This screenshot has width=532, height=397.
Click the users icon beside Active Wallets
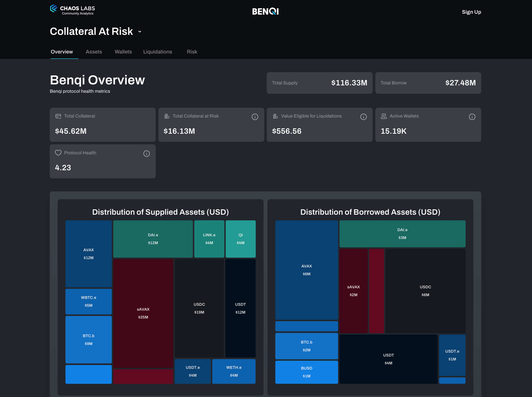(384, 116)
